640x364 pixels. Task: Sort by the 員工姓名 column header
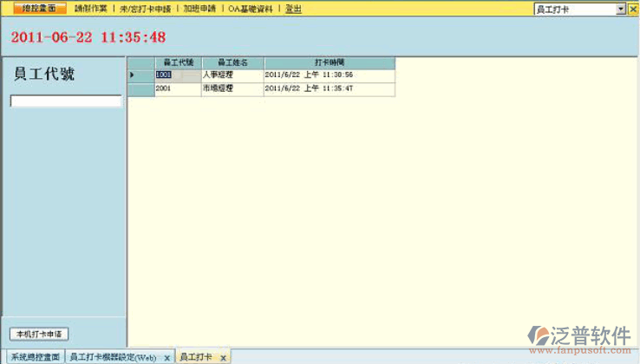coord(232,63)
